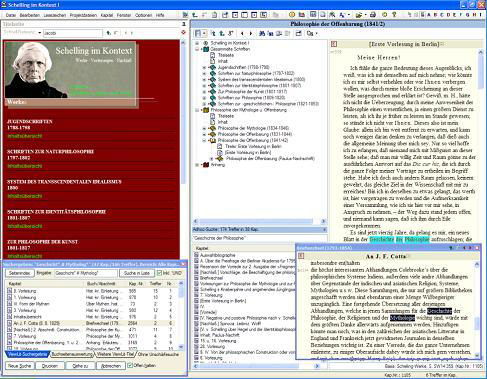Click the Abbrechen button
Image resolution: width=487 pixels, height=379 pixels.
[x=111, y=366]
